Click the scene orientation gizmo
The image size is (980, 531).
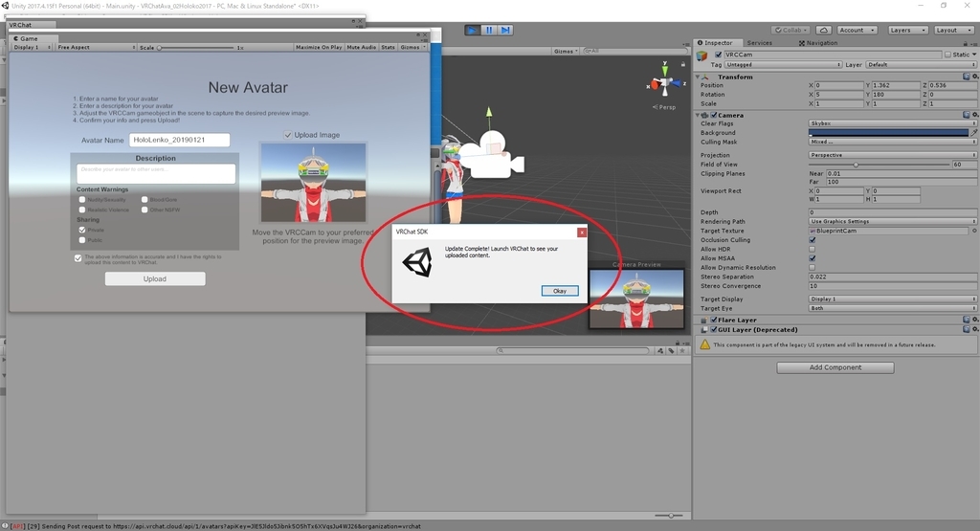click(x=664, y=82)
